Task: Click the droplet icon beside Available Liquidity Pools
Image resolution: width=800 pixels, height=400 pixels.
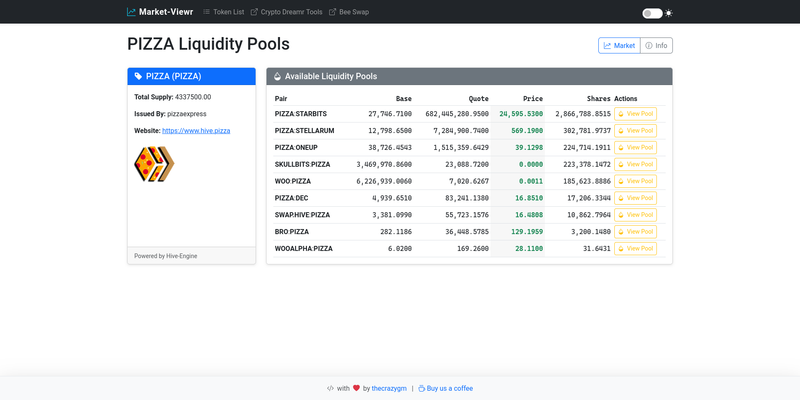Action: click(278, 77)
